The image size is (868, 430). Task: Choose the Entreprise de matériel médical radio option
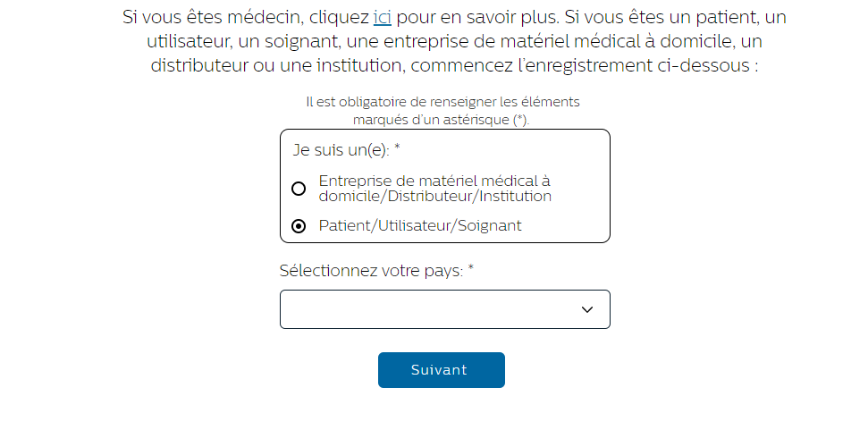click(x=299, y=189)
